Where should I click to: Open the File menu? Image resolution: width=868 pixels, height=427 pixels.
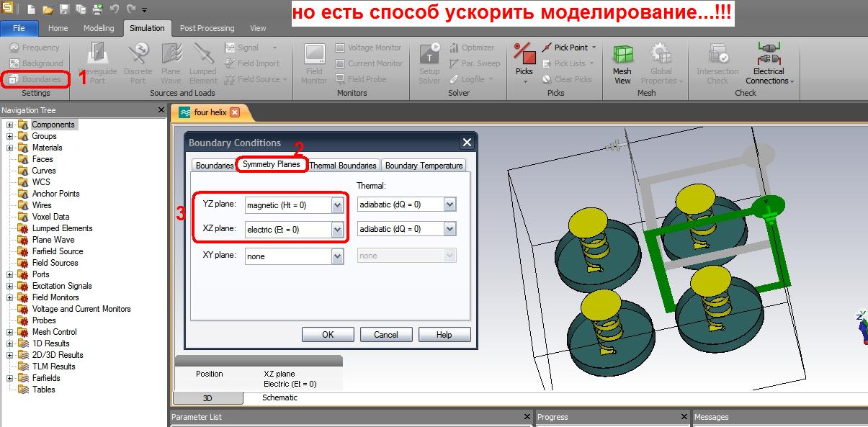20,28
